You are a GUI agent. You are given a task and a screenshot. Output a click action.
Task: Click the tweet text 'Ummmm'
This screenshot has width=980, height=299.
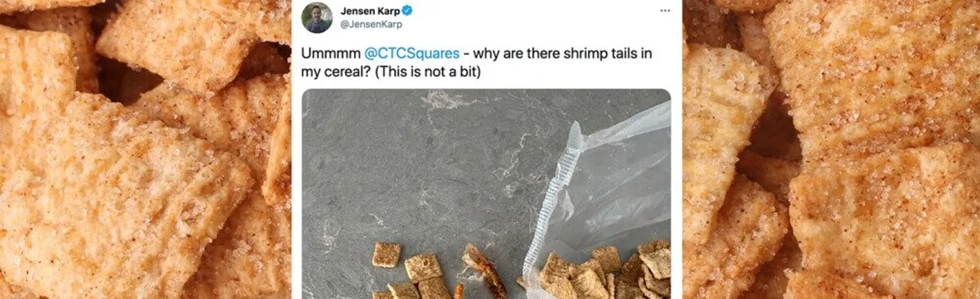(x=329, y=54)
